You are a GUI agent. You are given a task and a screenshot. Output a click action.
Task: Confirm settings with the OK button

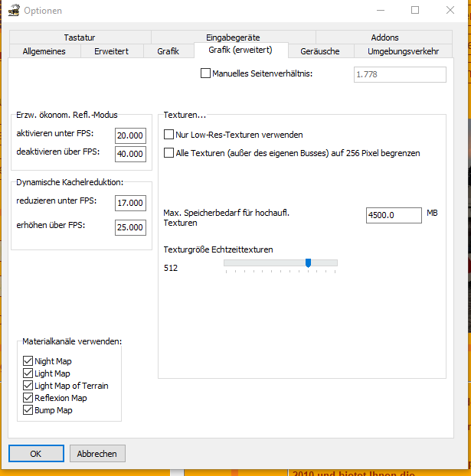(36, 453)
